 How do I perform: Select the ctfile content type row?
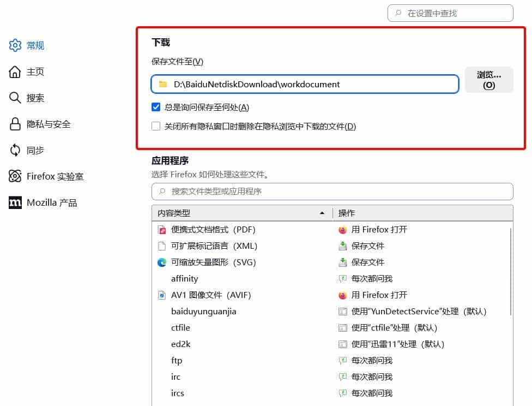180,328
